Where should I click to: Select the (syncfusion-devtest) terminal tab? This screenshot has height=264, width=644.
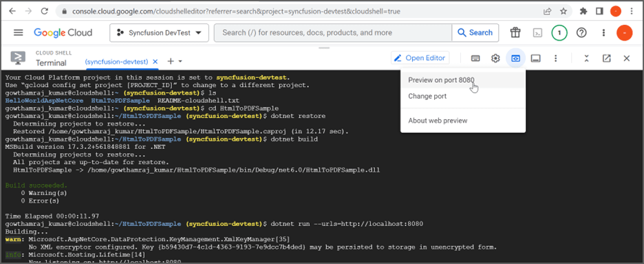pos(116,61)
